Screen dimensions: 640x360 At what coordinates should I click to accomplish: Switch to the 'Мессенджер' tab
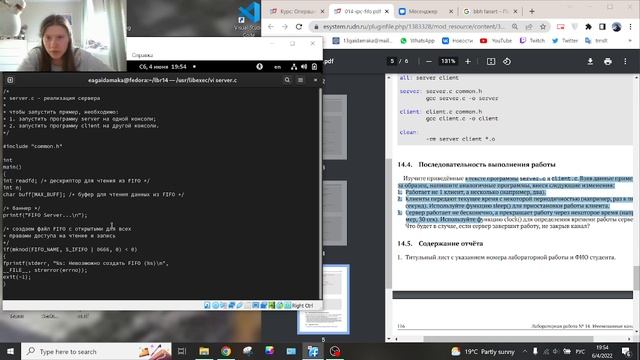point(424,11)
